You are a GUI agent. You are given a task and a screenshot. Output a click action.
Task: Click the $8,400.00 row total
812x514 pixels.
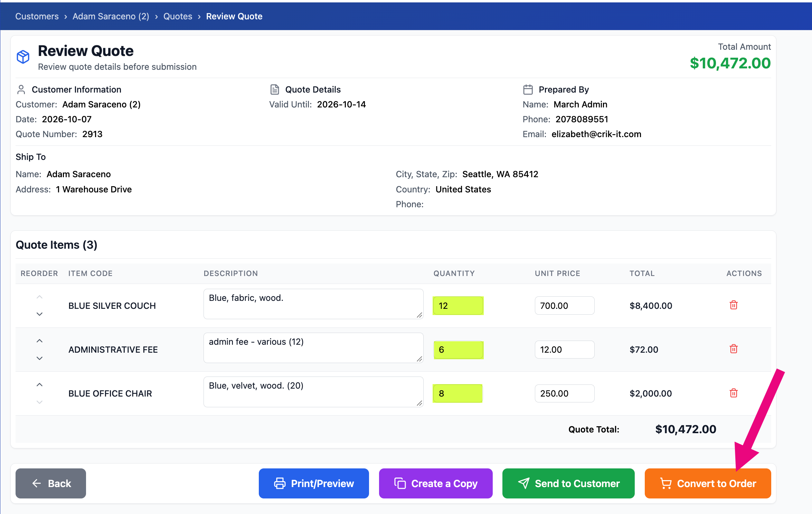point(651,306)
